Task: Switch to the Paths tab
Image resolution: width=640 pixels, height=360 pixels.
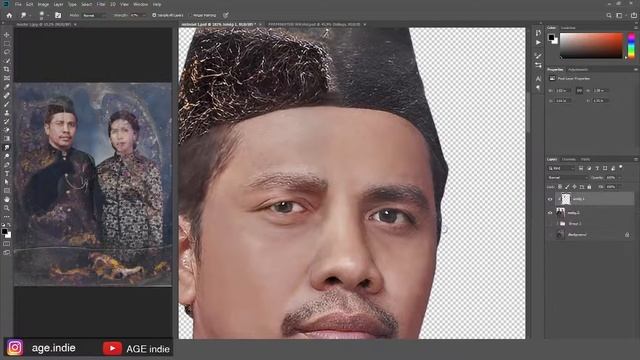Action: click(585, 159)
